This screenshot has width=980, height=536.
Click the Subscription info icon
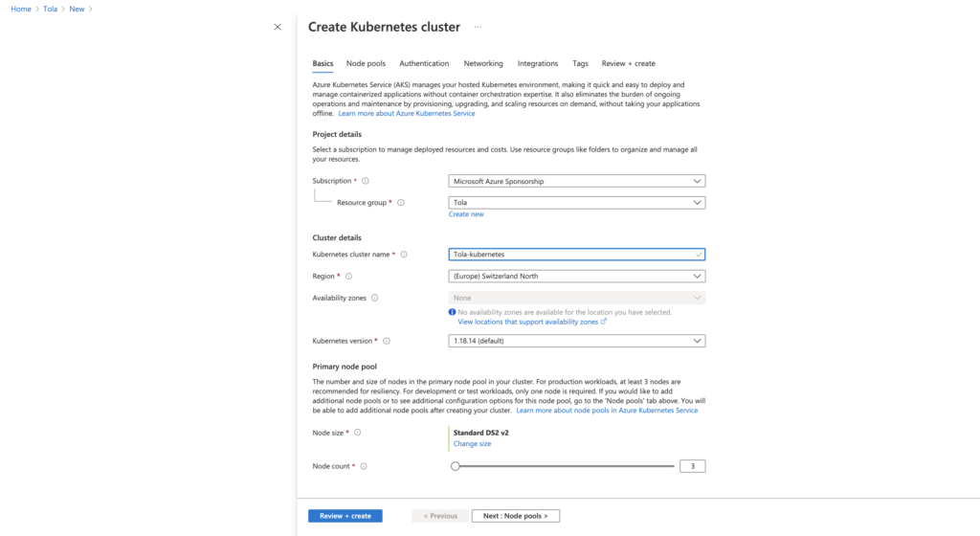(x=366, y=181)
